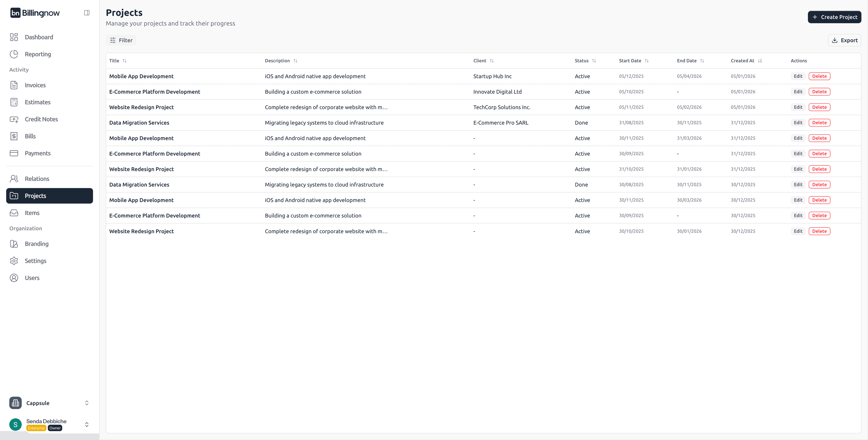
Task: Click the Create Project button
Action: click(x=835, y=17)
